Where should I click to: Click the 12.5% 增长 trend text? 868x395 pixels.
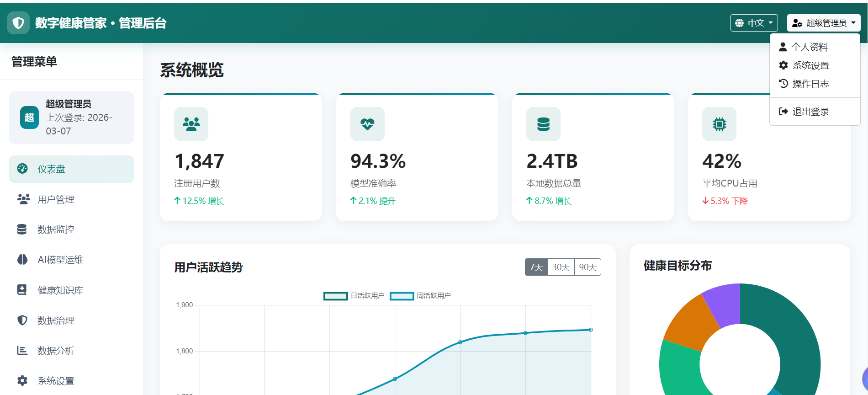pos(199,201)
